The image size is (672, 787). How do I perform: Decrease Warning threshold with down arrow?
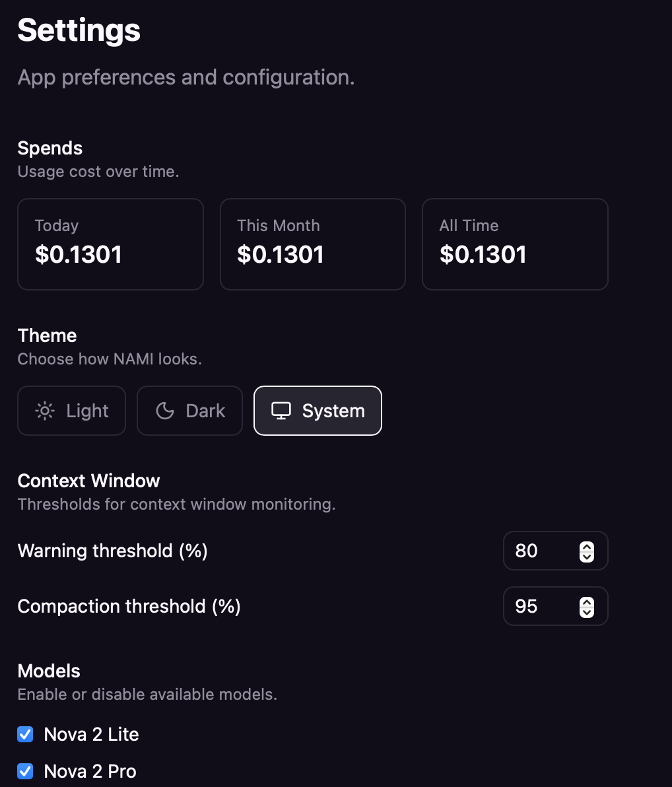[587, 557]
